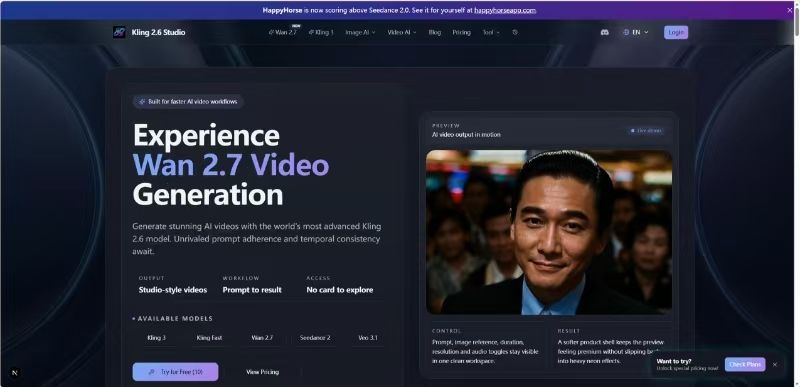The width and height of the screenshot is (800, 387).
Task: Click the 'Want to try?' text
Action: coord(674,361)
